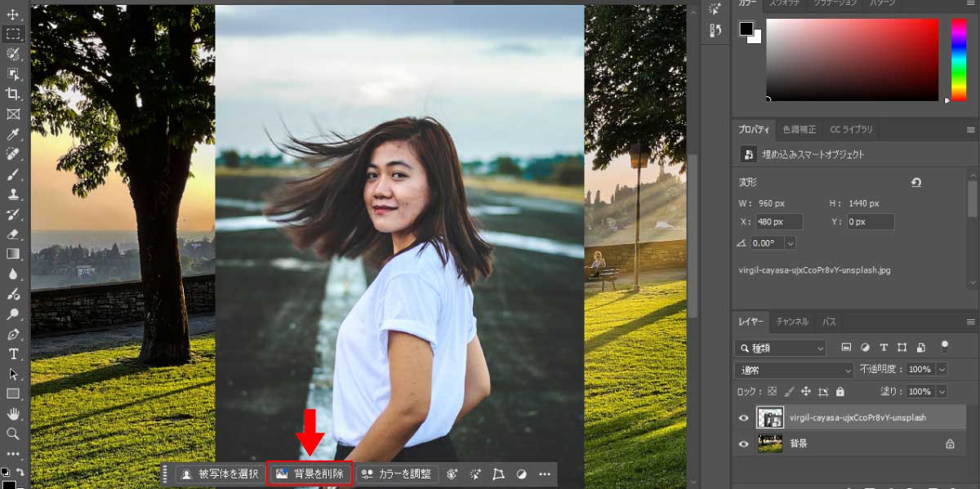Open the Layers panel options menu
The height and width of the screenshot is (489, 980).
point(970,322)
